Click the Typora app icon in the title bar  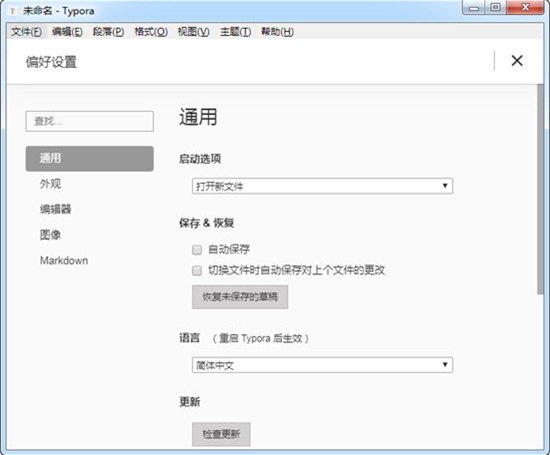[13, 11]
